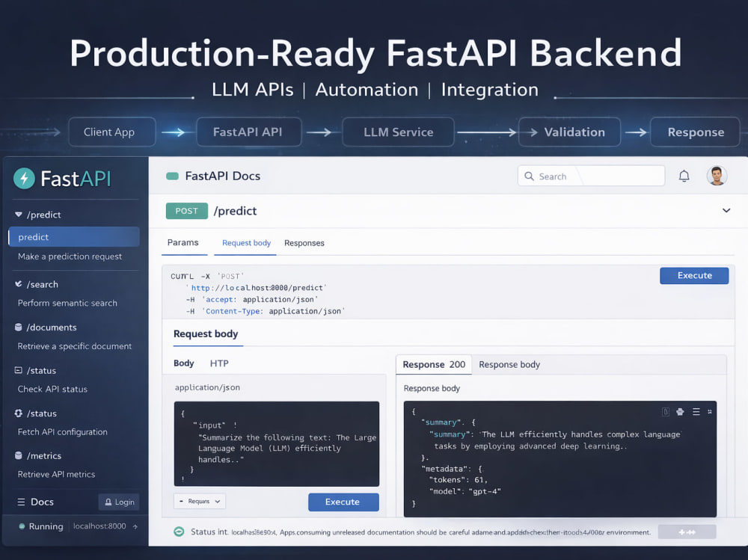Open notifications with the bell icon

[x=684, y=176]
